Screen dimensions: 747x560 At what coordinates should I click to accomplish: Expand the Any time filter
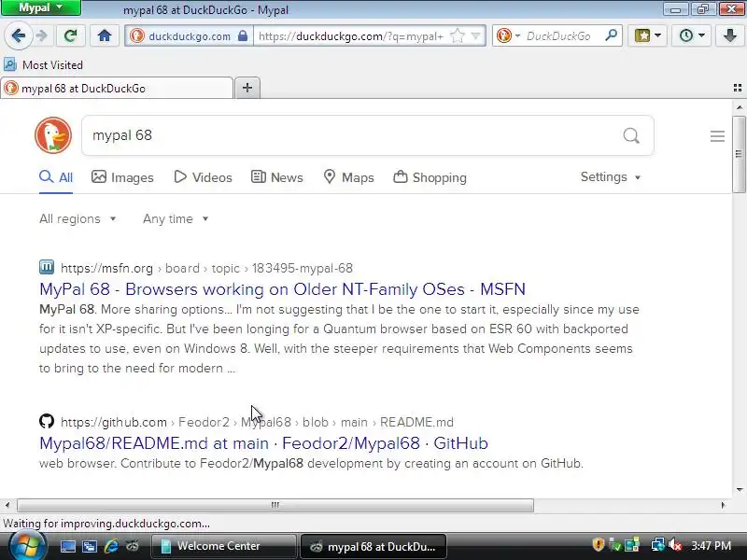tap(176, 219)
